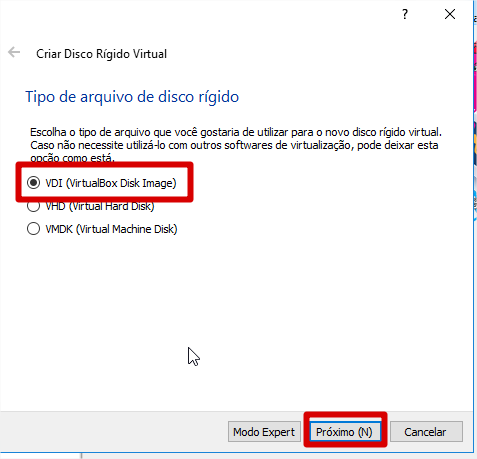The image size is (477, 459).
Task: Click the gray button bar left of Modo Expert
Action: [113, 432]
